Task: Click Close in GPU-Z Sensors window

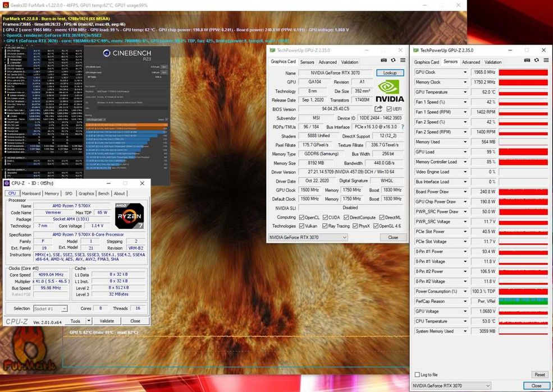Action: 536,386
